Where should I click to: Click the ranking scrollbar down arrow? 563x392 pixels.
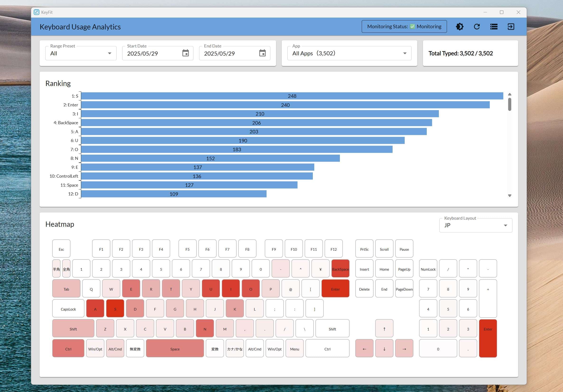[x=510, y=195]
